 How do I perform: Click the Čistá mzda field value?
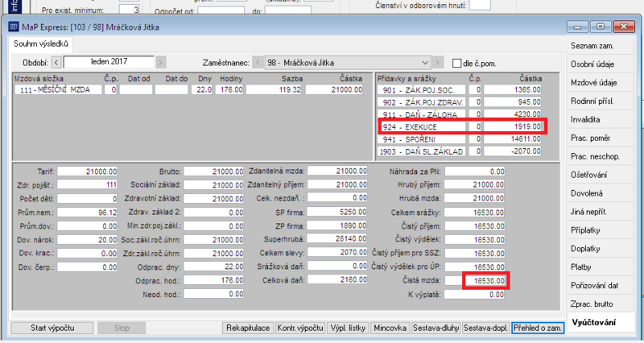pyautogui.click(x=474, y=280)
